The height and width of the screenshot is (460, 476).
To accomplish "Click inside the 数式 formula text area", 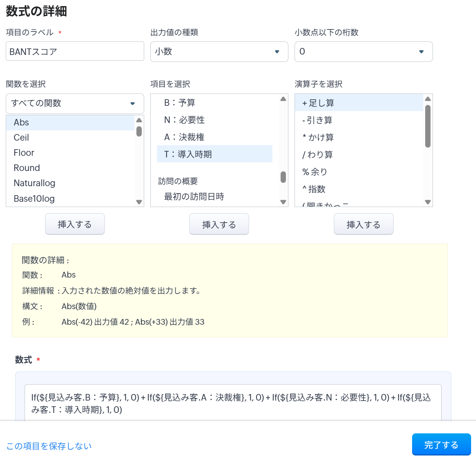I will click(x=233, y=403).
